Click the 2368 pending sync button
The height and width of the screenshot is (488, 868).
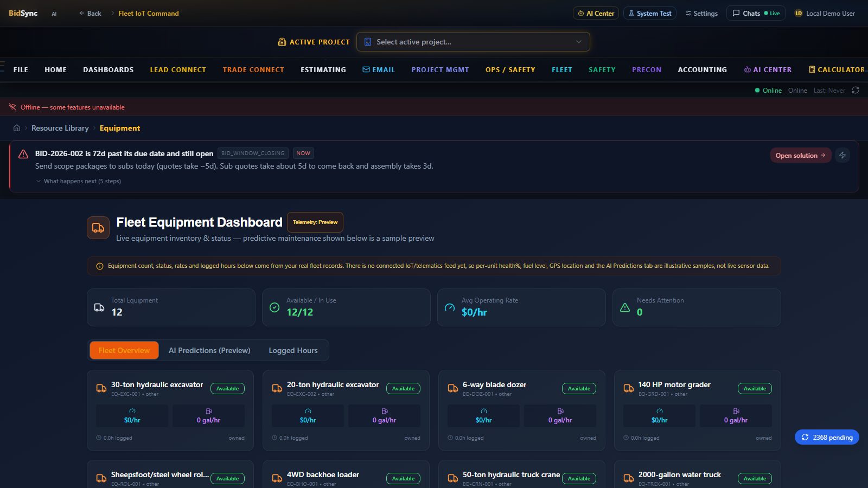click(x=827, y=437)
